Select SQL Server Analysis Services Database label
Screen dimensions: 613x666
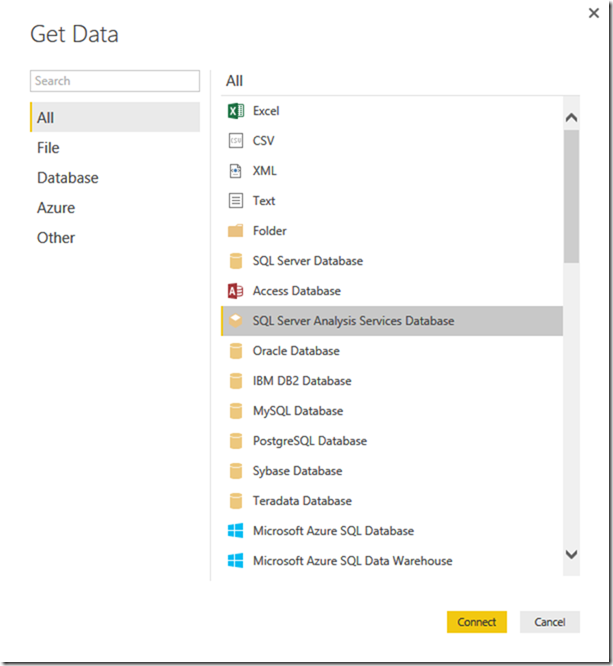(x=353, y=321)
